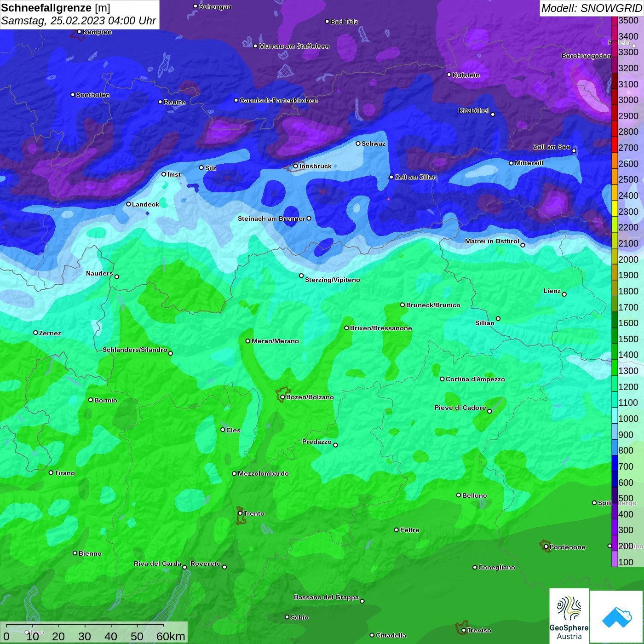This screenshot has height=644, width=644.
Task: Click the Zell am See location dot
Action: (x=574, y=151)
